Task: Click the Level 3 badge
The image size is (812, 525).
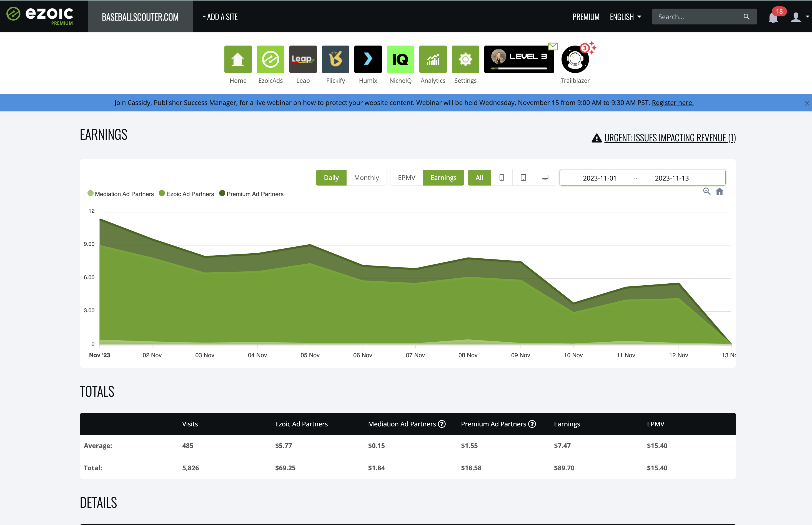Action: [519, 59]
